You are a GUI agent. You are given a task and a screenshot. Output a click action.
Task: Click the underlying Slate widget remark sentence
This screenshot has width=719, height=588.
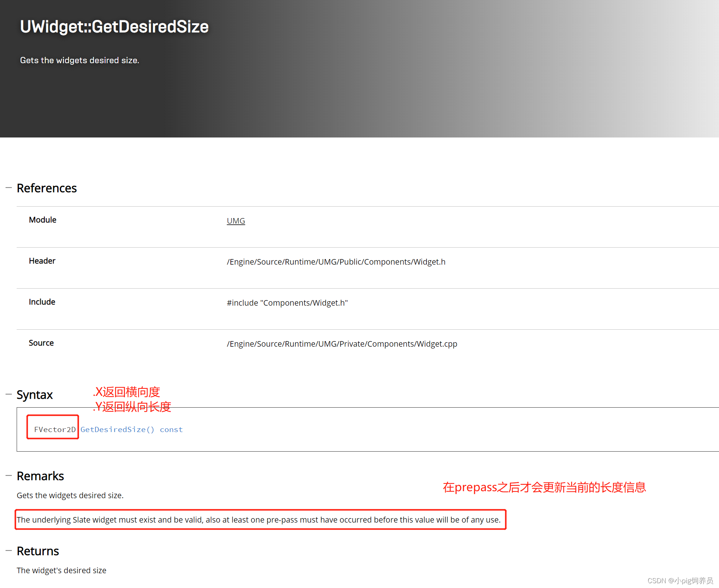pyautogui.click(x=259, y=520)
